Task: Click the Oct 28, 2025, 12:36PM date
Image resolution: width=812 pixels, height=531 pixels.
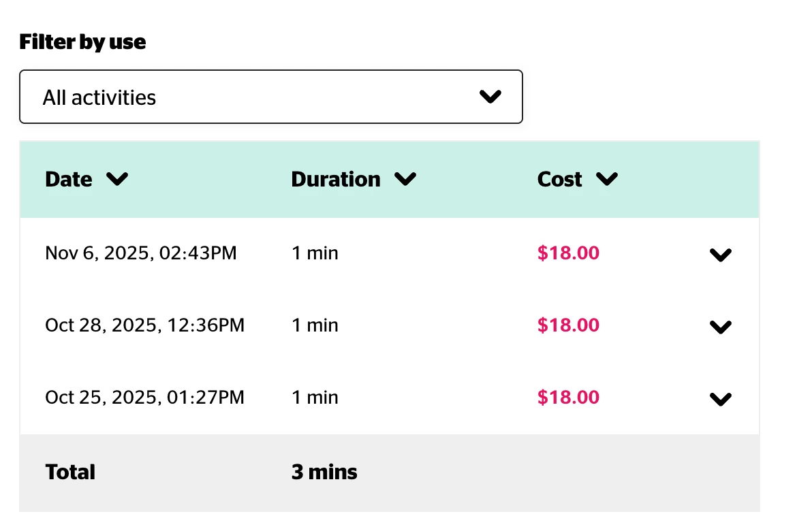Action: [144, 325]
